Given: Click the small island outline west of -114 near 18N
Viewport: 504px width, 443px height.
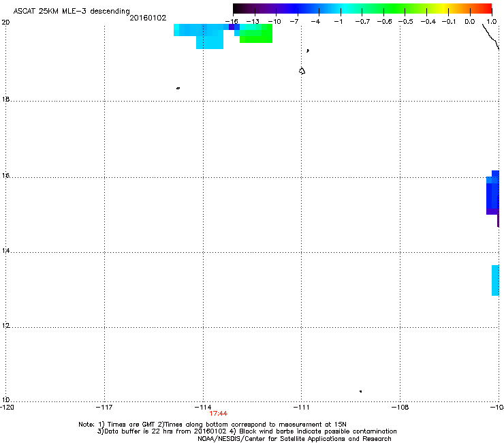Looking at the screenshot, I should (x=178, y=88).
